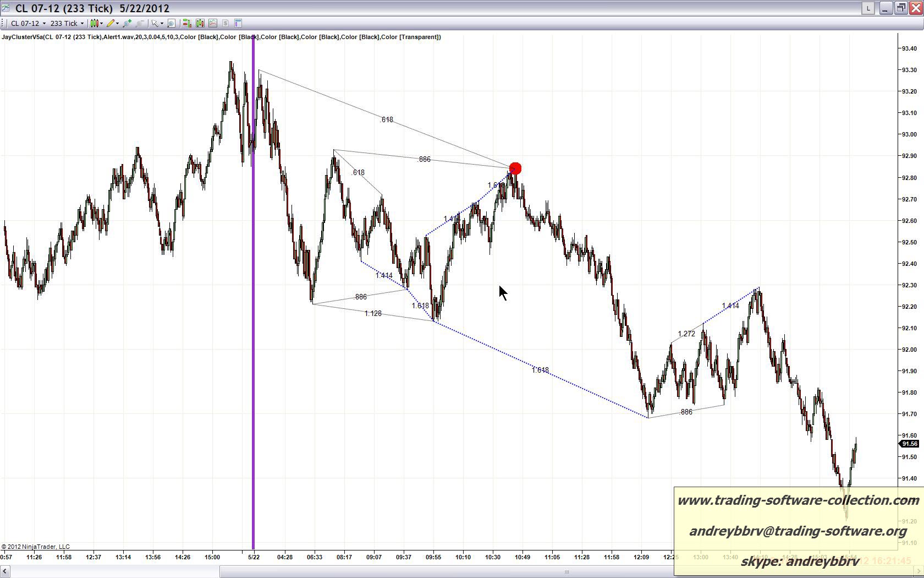924x578 pixels.
Task: Expand the drawing tools dropdown arrow
Action: click(118, 24)
